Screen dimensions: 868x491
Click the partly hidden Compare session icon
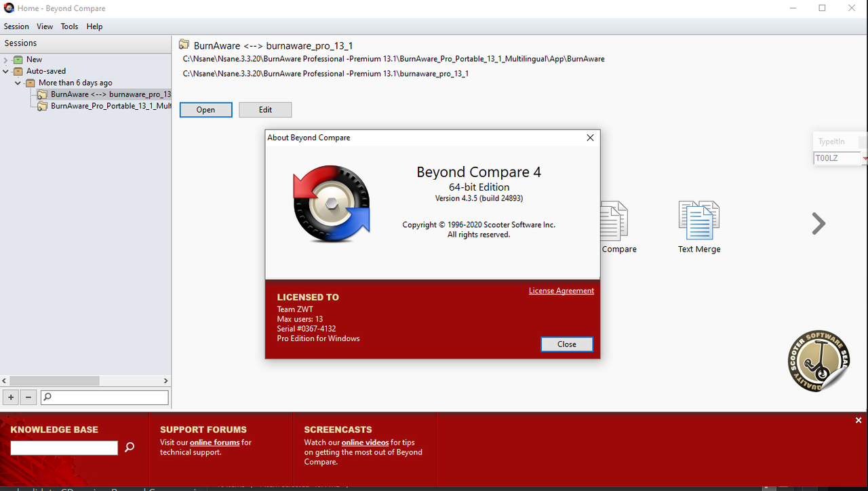point(614,220)
